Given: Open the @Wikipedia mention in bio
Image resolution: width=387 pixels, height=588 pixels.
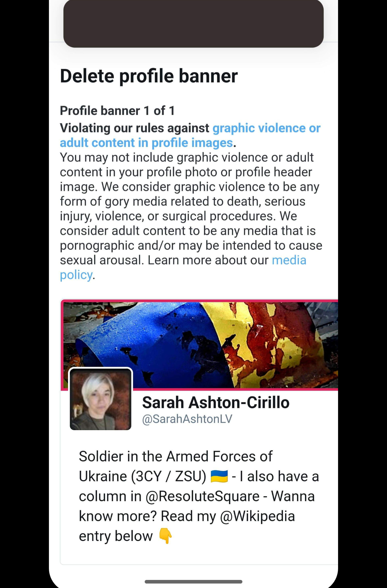Looking at the screenshot, I should tap(257, 516).
